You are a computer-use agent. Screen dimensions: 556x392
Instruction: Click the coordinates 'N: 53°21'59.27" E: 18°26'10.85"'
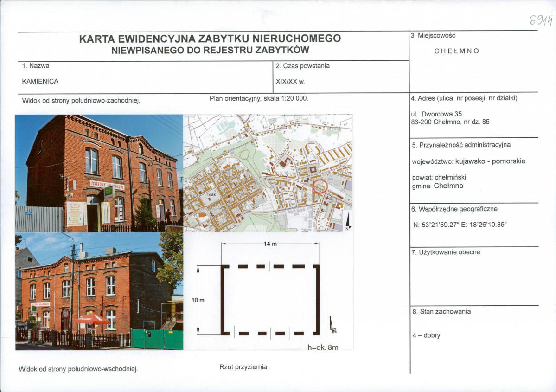[x=460, y=225]
